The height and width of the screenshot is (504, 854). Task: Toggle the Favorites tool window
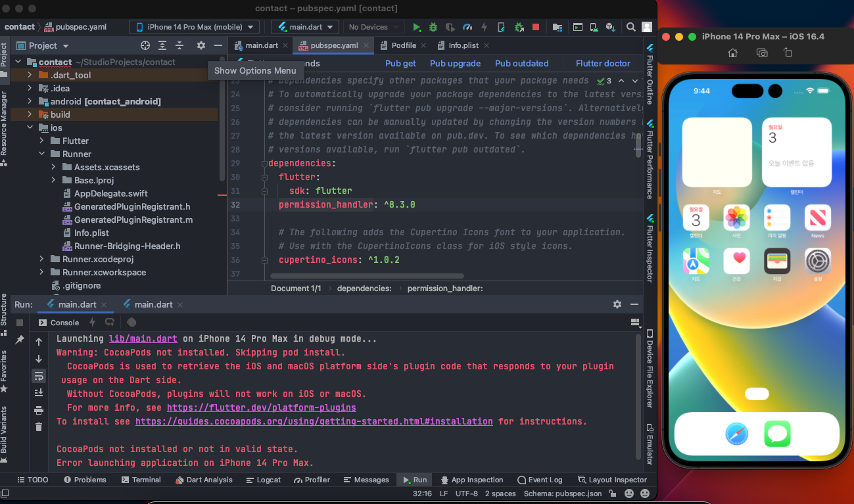[4, 371]
